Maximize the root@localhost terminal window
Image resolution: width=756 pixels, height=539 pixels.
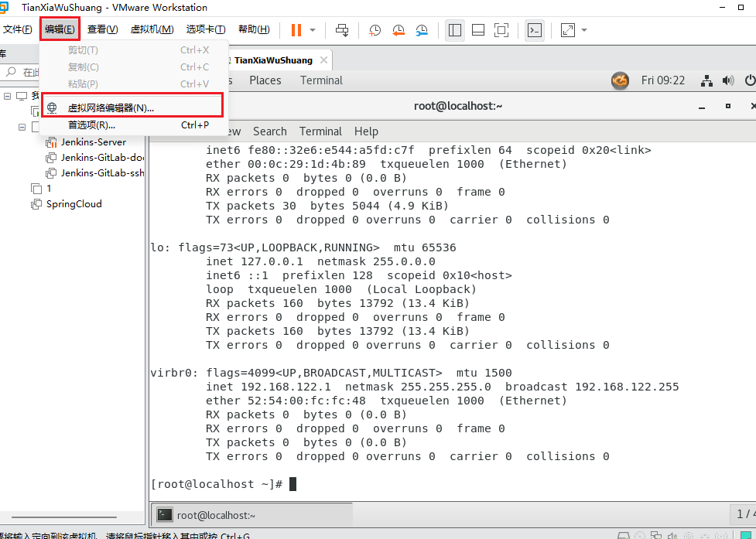point(728,106)
